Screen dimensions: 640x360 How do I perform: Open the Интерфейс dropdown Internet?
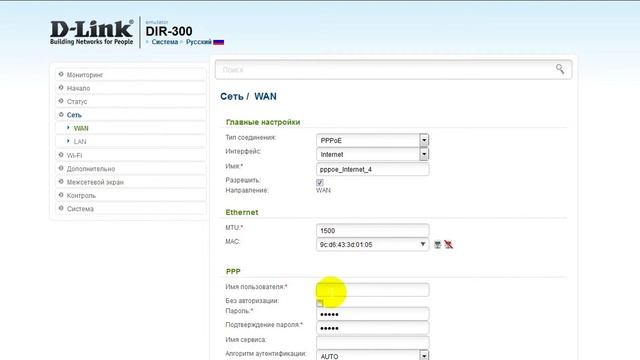(x=372, y=154)
